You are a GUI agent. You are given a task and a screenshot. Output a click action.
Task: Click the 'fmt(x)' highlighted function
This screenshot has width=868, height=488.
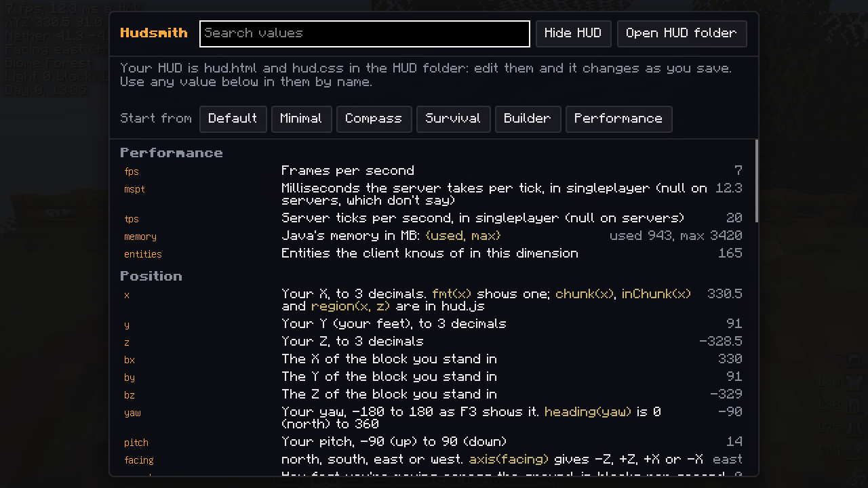pos(452,294)
